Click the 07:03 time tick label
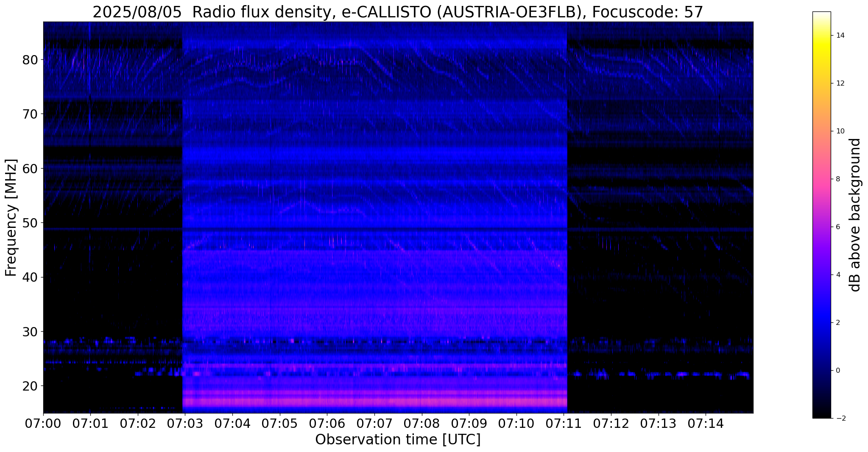 185,424
